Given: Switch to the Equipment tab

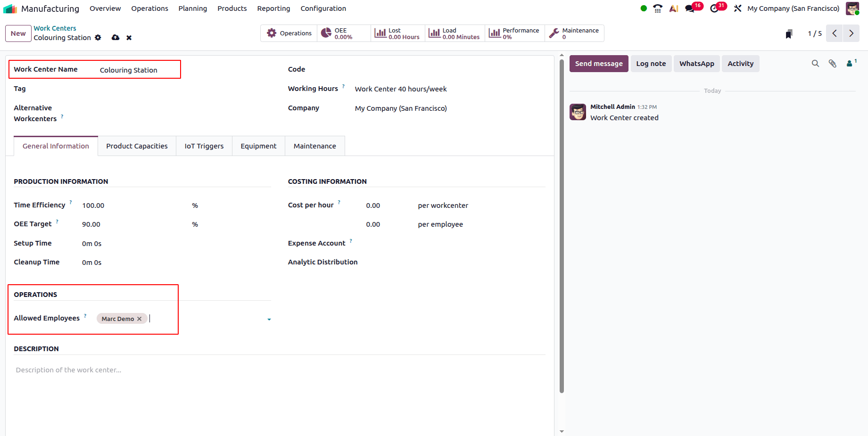Looking at the screenshot, I should [258, 146].
